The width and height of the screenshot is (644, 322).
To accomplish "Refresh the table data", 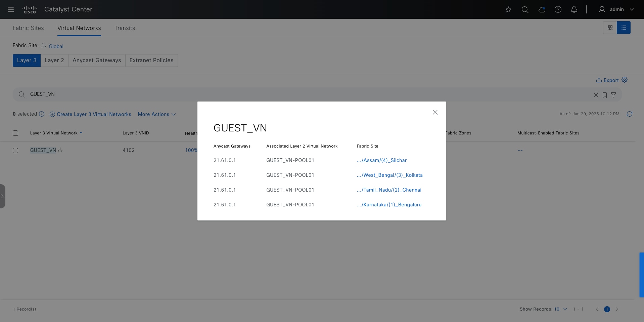I will tap(630, 114).
